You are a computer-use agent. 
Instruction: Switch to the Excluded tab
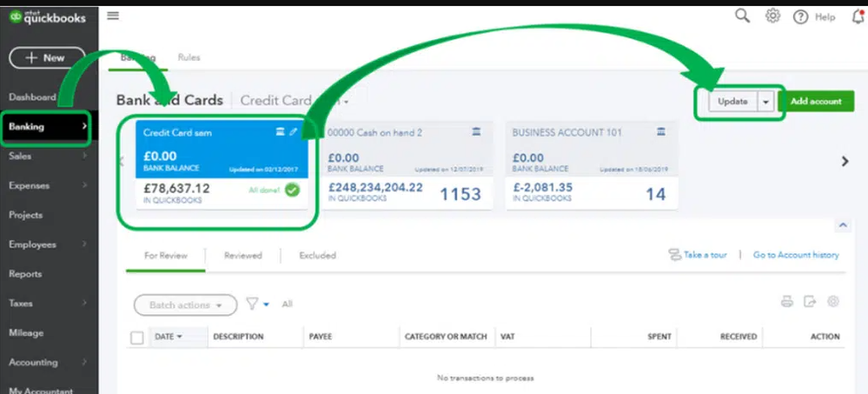(318, 256)
